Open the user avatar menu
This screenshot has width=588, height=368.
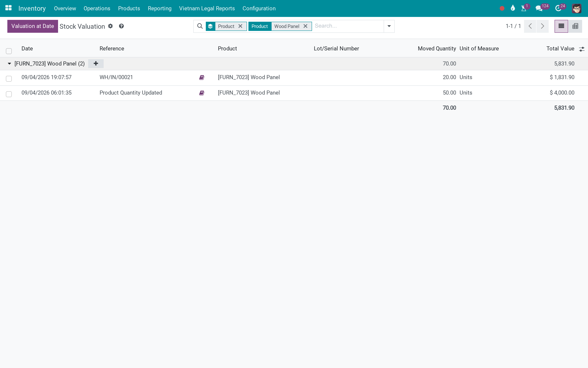(x=577, y=8)
